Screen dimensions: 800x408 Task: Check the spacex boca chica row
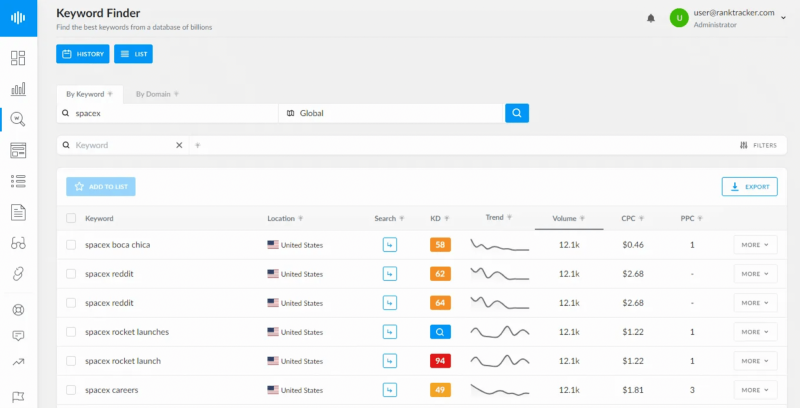pyautogui.click(x=71, y=245)
